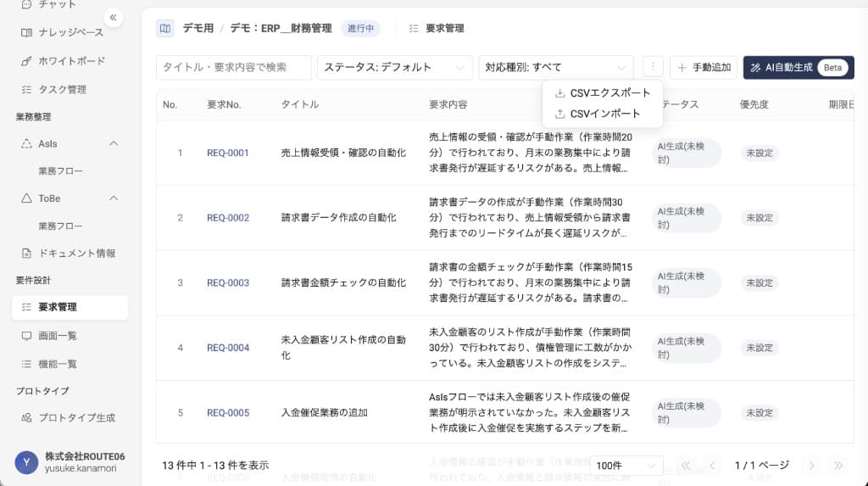Go to デモ用 breadcrumb

198,28
